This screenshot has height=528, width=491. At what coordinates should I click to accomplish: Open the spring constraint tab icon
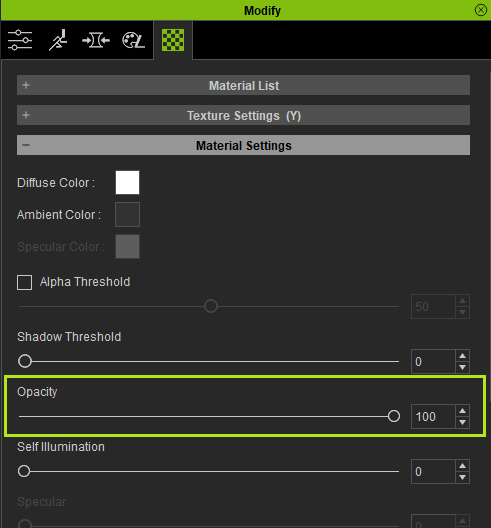(x=96, y=40)
